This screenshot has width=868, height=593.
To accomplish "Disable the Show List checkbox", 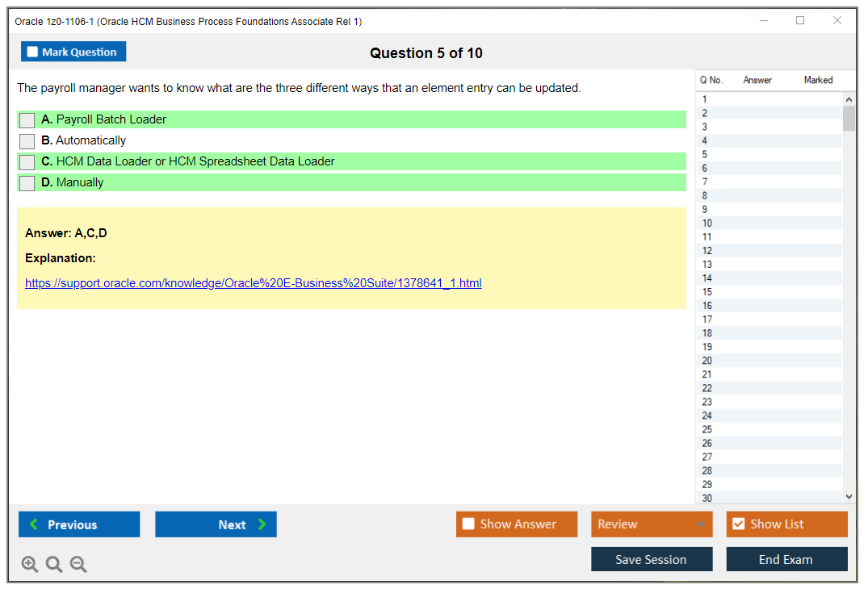I will (738, 524).
